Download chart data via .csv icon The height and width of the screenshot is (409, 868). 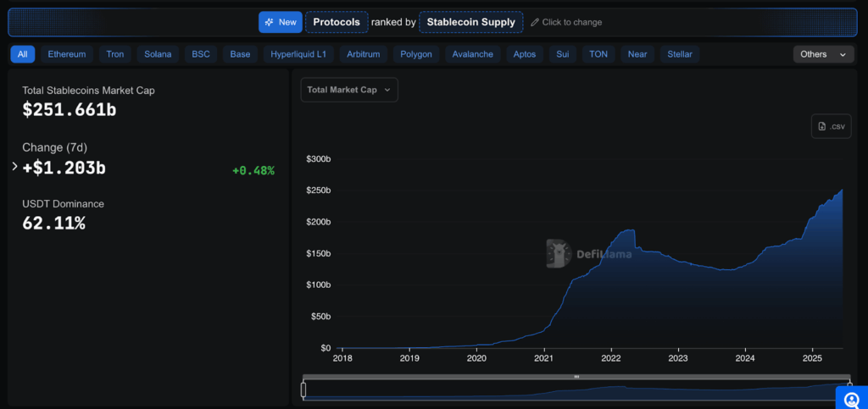tap(831, 126)
